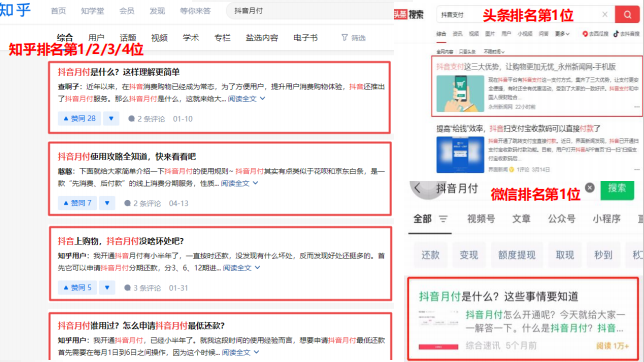Open the three-dot menu on 永州新闻网 result
The image size is (644, 362).
pyautogui.click(x=637, y=106)
